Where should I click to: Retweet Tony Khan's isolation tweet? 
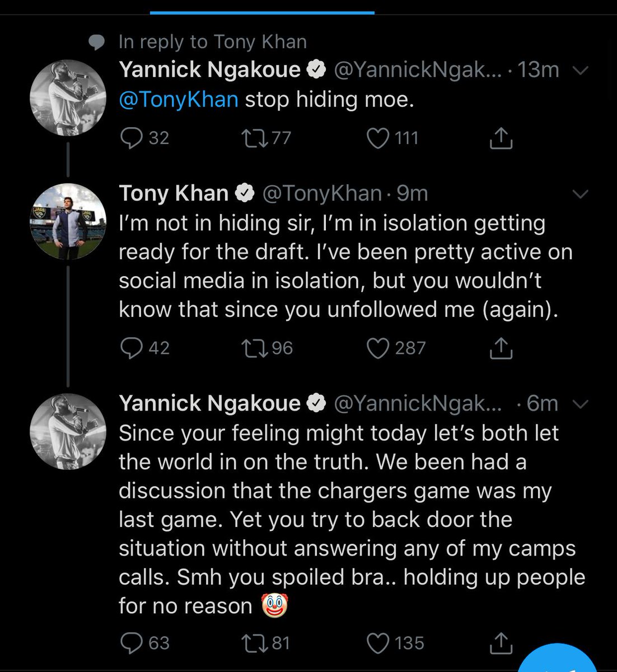click(x=254, y=348)
